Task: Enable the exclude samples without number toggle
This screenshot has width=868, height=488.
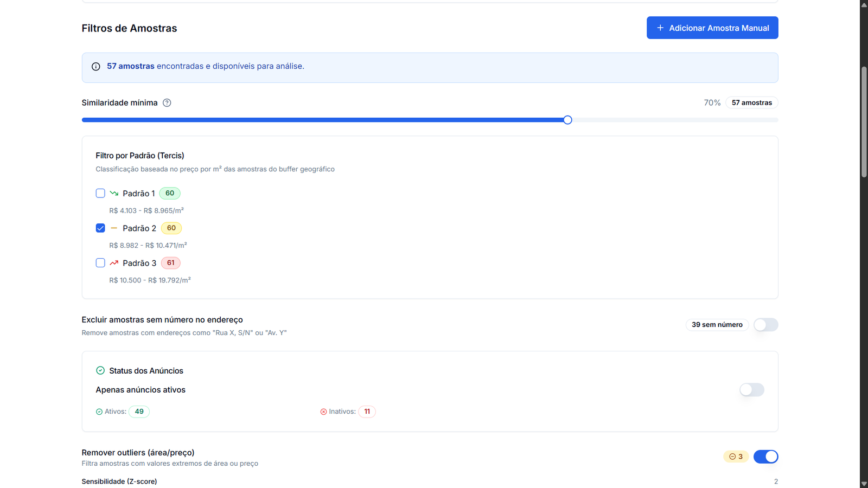Action: tap(765, 325)
